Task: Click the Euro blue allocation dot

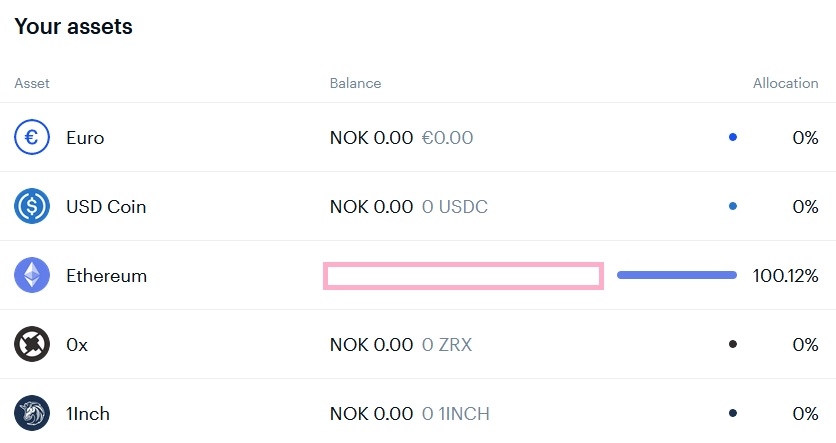Action: tap(733, 137)
